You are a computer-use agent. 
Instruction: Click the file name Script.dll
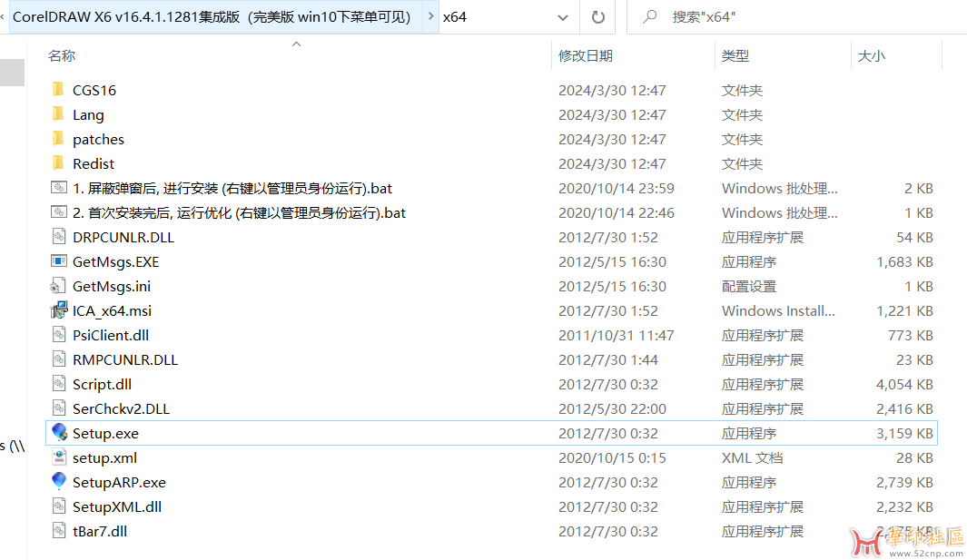(x=102, y=384)
